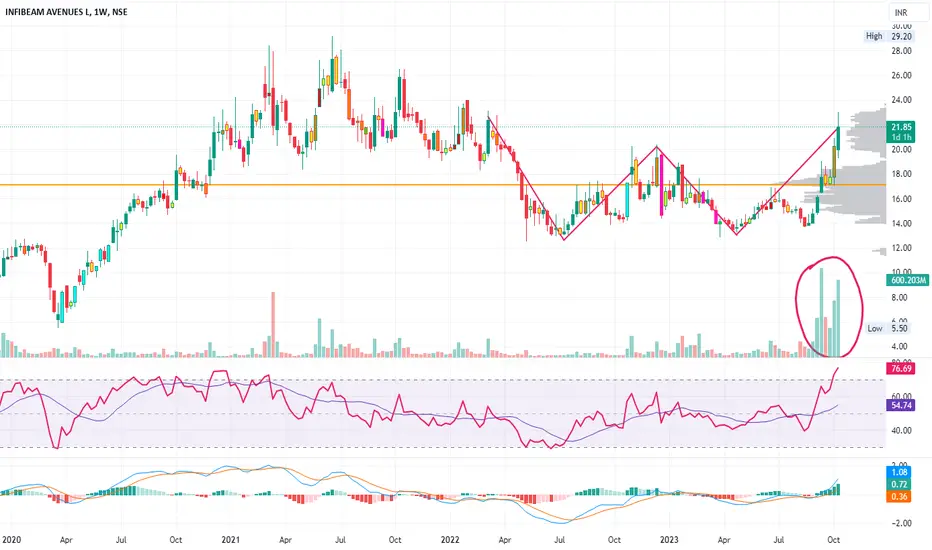Click the 2023 time axis label
Screen dimensions: 932x550
click(x=669, y=540)
